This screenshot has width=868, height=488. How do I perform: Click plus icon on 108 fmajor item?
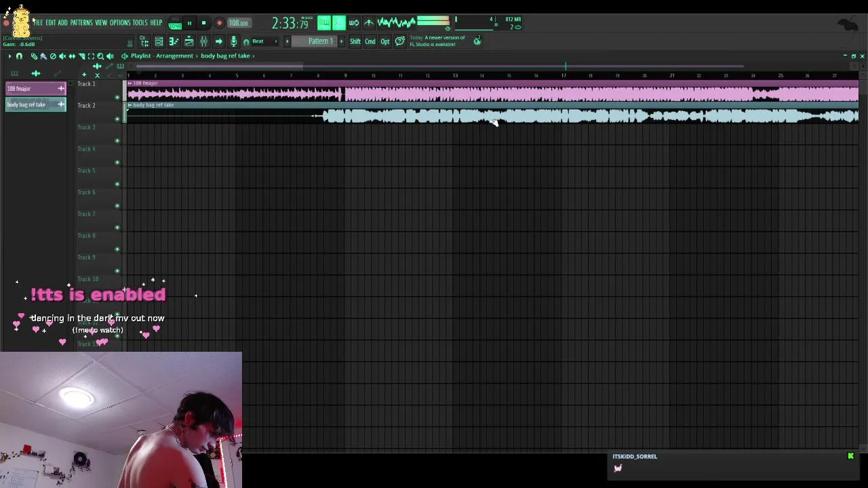61,89
